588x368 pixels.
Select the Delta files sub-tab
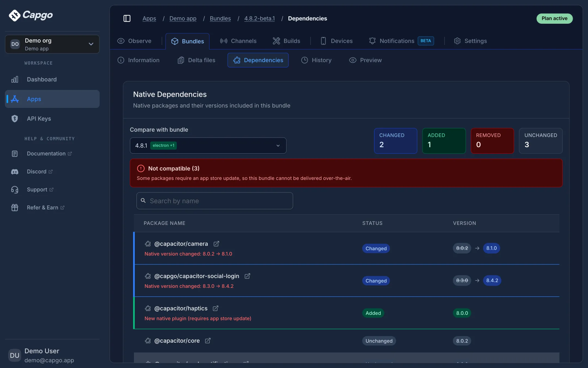(x=196, y=60)
